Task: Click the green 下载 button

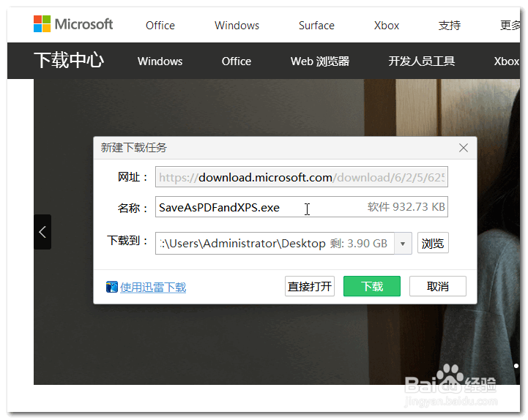Action: tap(372, 286)
